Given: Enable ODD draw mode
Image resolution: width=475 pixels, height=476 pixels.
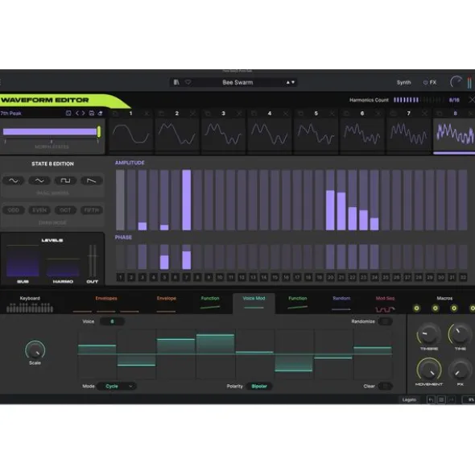Looking at the screenshot, I should [x=14, y=210].
